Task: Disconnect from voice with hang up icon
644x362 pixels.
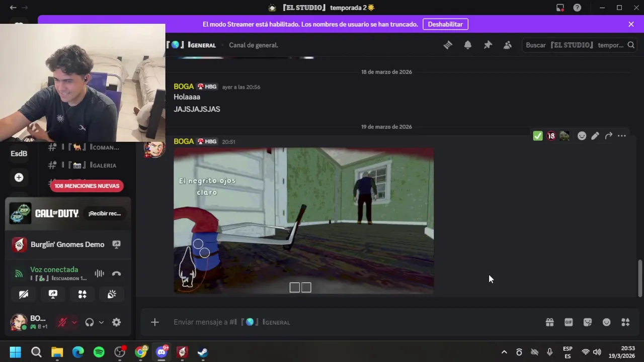Action: click(116, 274)
